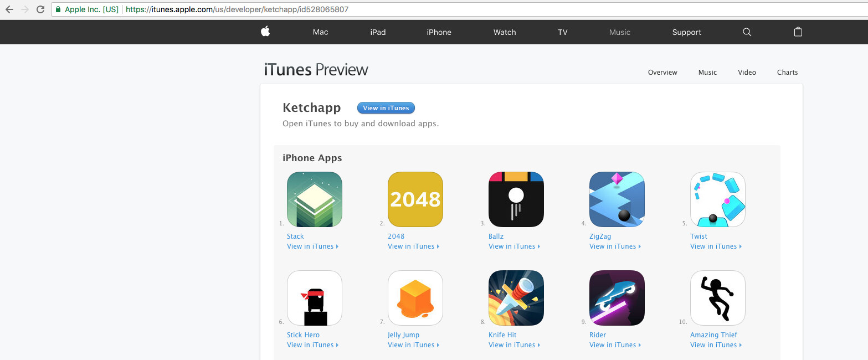Viewport: 868px width, 360px height.
Task: Click the Stack title link
Action: pyautogui.click(x=295, y=236)
